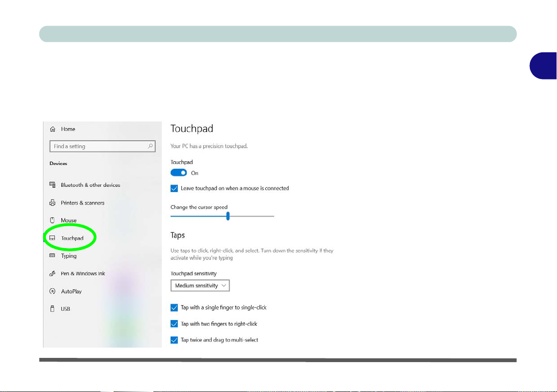
Task: Click the Bluetooth & other devices icon
Action: (52, 185)
